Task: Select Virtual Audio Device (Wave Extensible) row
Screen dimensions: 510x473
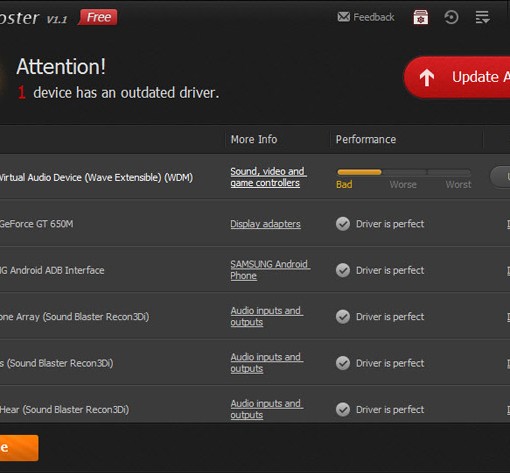Action: pyautogui.click(x=255, y=177)
